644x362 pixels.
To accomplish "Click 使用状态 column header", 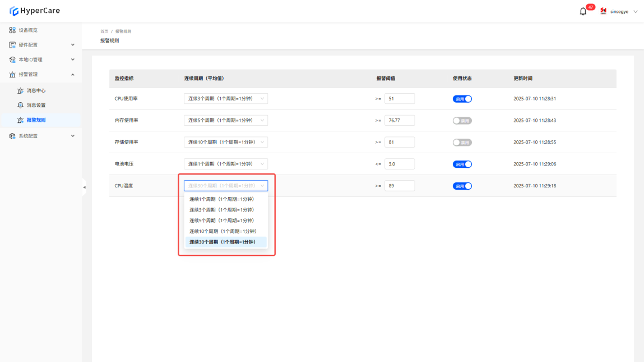I will 462,78.
